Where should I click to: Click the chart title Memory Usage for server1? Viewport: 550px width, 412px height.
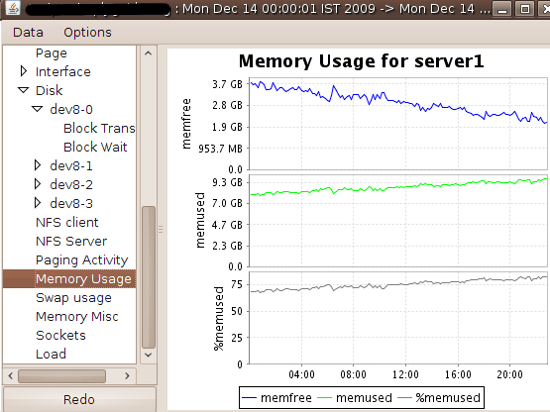click(x=361, y=61)
